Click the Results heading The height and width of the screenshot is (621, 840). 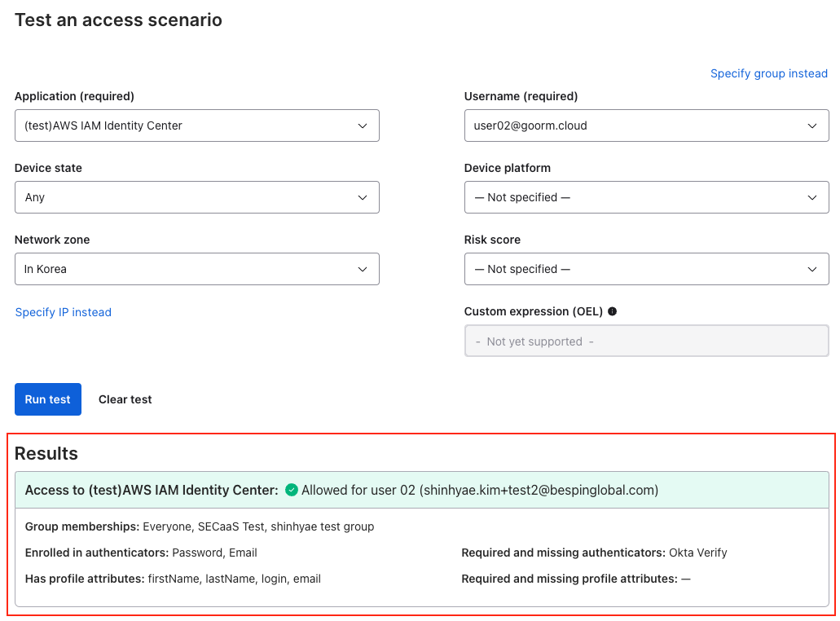(x=46, y=453)
